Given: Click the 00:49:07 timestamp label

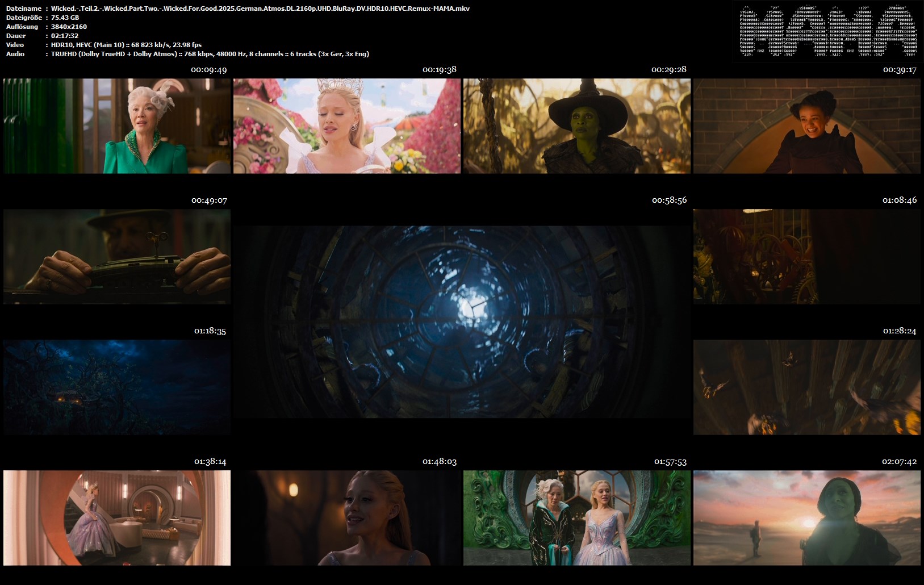Looking at the screenshot, I should point(209,200).
